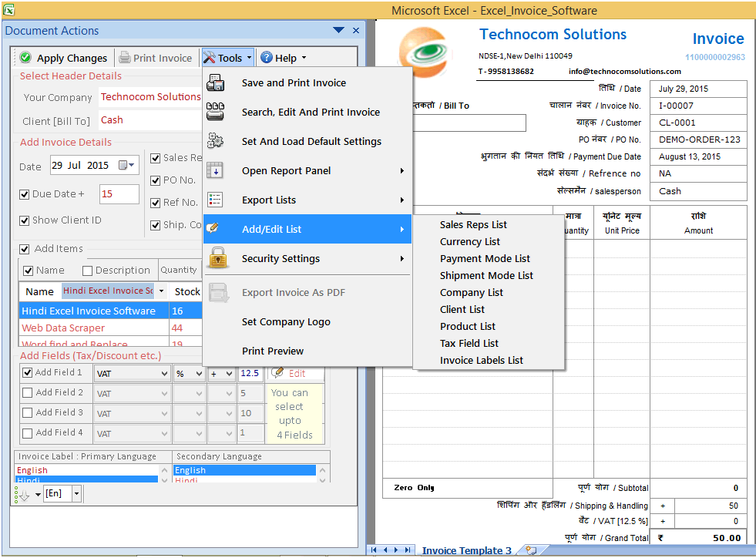Switch to the Invoice Template 3 tab
This screenshot has height=558, width=756.
coord(467,550)
